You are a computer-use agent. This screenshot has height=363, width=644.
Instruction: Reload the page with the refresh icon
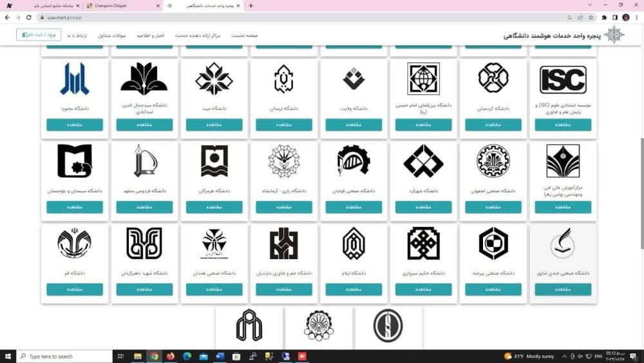click(x=29, y=17)
